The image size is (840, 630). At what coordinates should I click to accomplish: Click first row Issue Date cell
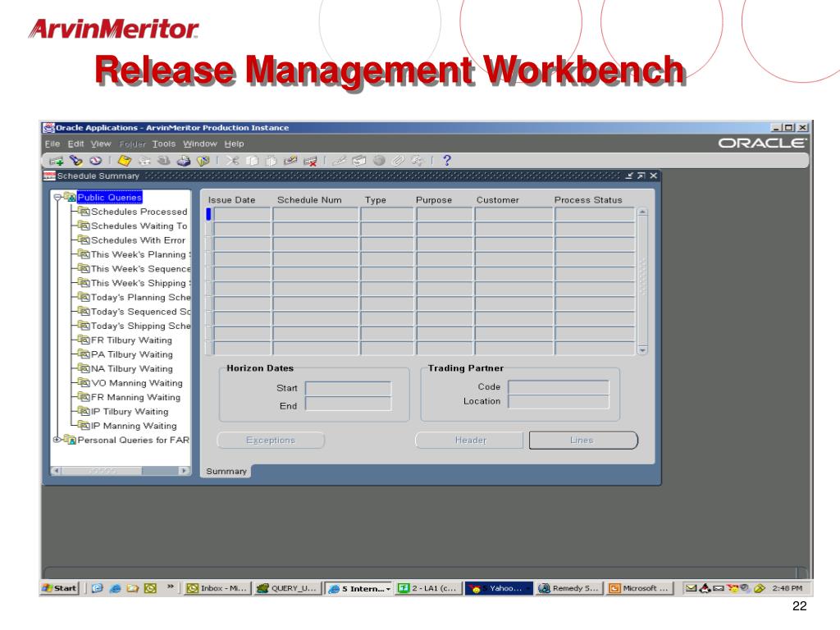tap(242, 214)
